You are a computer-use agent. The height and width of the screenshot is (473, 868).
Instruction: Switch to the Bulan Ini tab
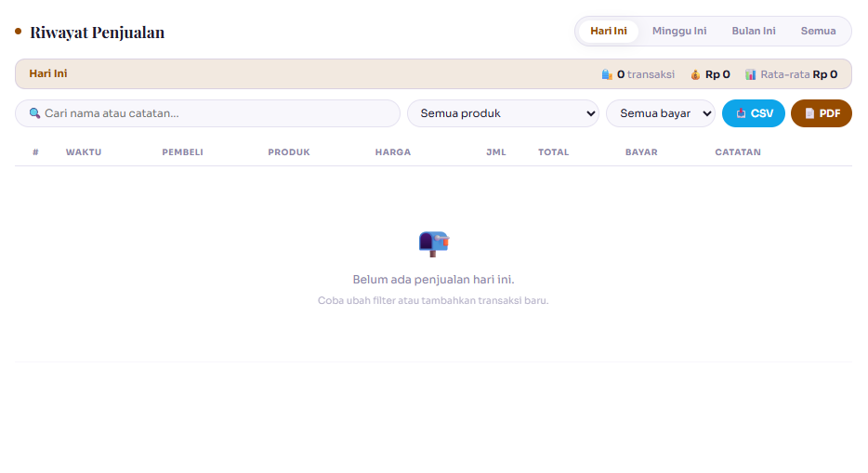(754, 31)
